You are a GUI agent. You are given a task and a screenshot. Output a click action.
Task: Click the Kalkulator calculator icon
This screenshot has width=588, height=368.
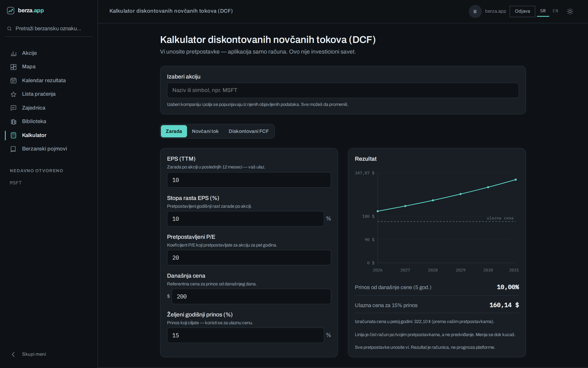13,135
